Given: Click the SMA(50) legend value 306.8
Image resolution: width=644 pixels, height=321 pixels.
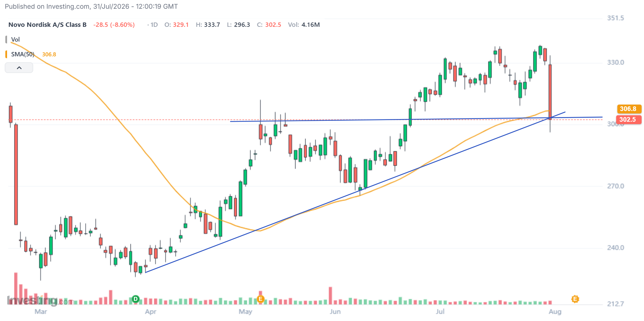Looking at the screenshot, I should click(x=49, y=54).
